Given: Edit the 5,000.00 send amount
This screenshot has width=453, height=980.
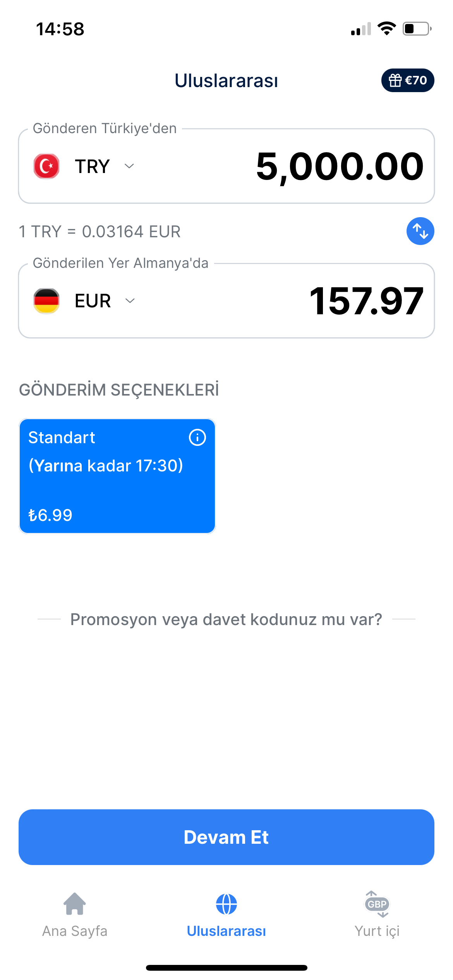Looking at the screenshot, I should click(340, 166).
